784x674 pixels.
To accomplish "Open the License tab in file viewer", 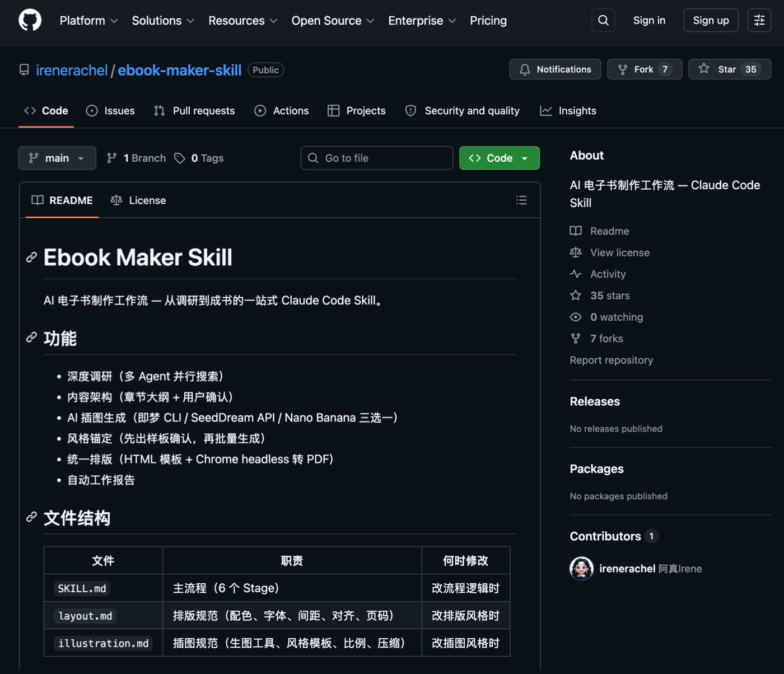I will [x=138, y=200].
